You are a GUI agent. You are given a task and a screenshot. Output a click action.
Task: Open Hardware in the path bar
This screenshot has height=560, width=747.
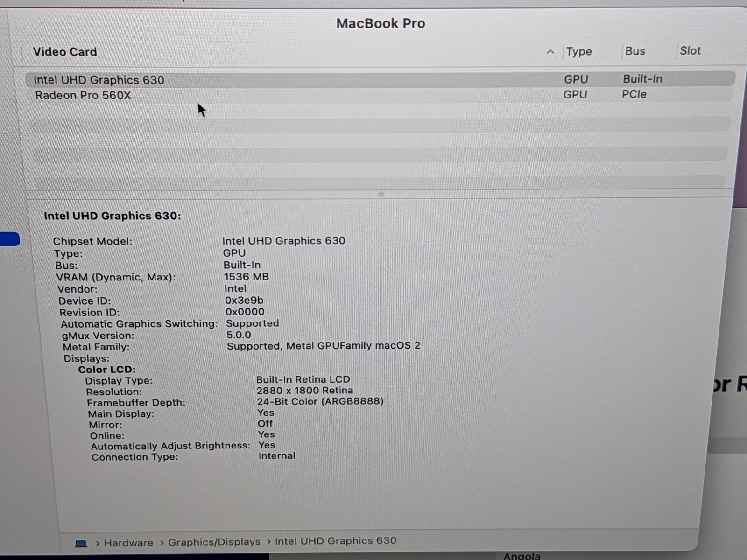tap(128, 543)
